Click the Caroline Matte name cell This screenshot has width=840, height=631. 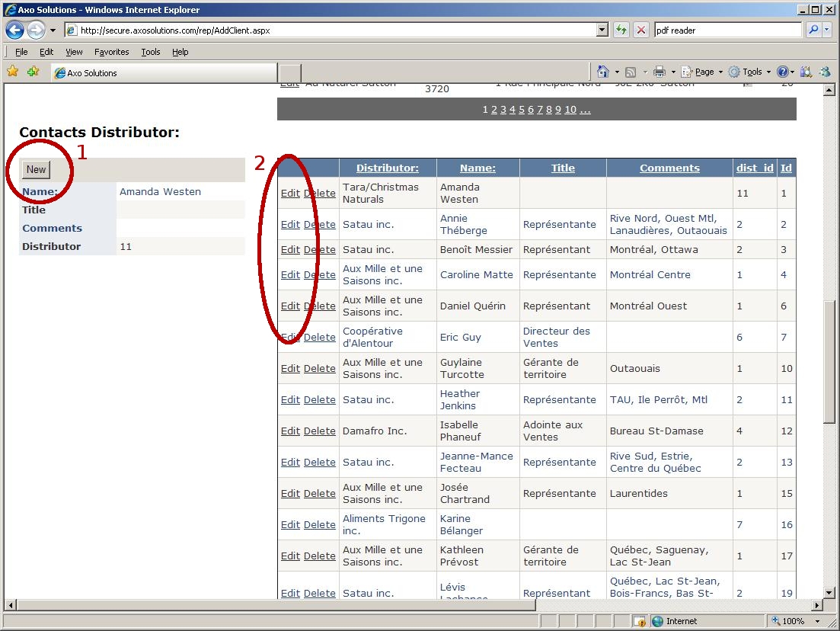coord(476,274)
